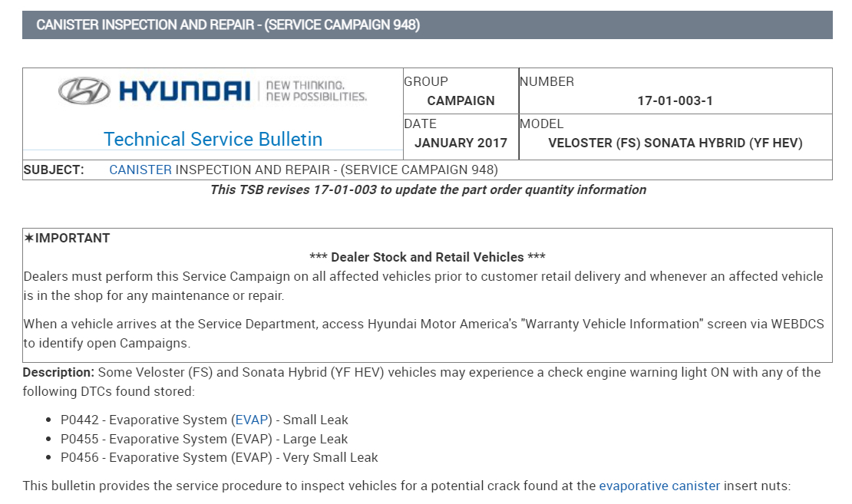Open the CANISTER link in subject line
The width and height of the screenshot is (852, 504).
(x=140, y=170)
